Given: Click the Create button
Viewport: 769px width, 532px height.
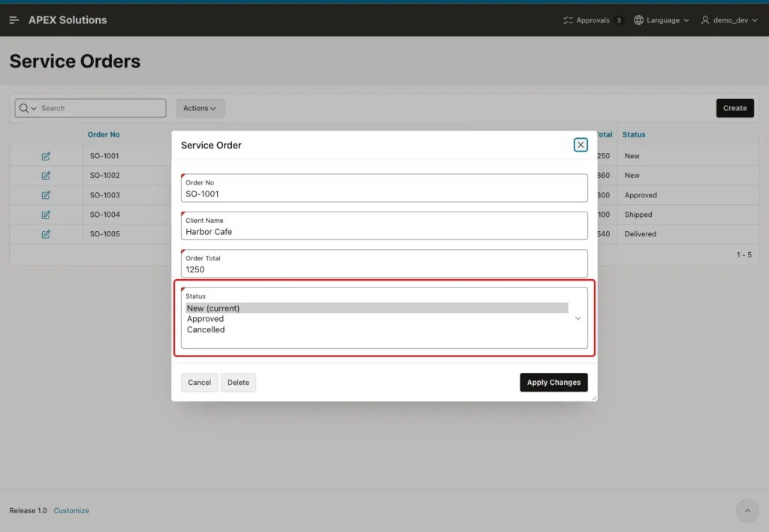Looking at the screenshot, I should [734, 108].
